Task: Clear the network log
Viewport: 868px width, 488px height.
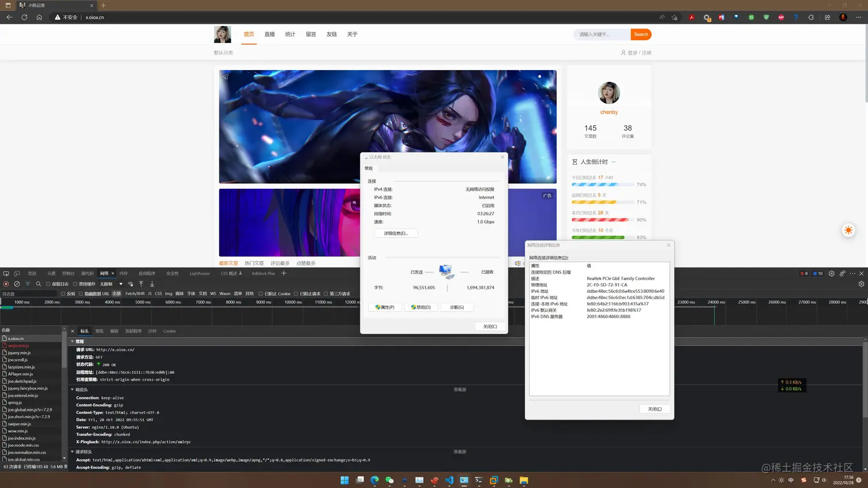Action: point(17,284)
